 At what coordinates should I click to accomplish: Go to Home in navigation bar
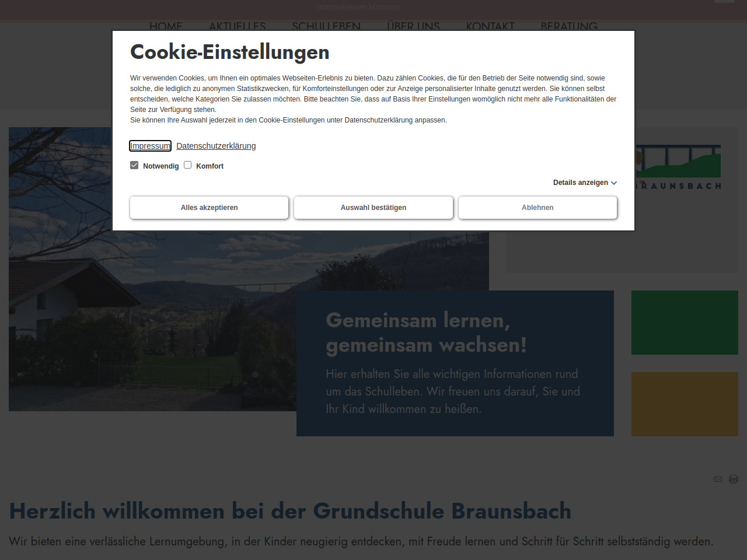(x=166, y=26)
